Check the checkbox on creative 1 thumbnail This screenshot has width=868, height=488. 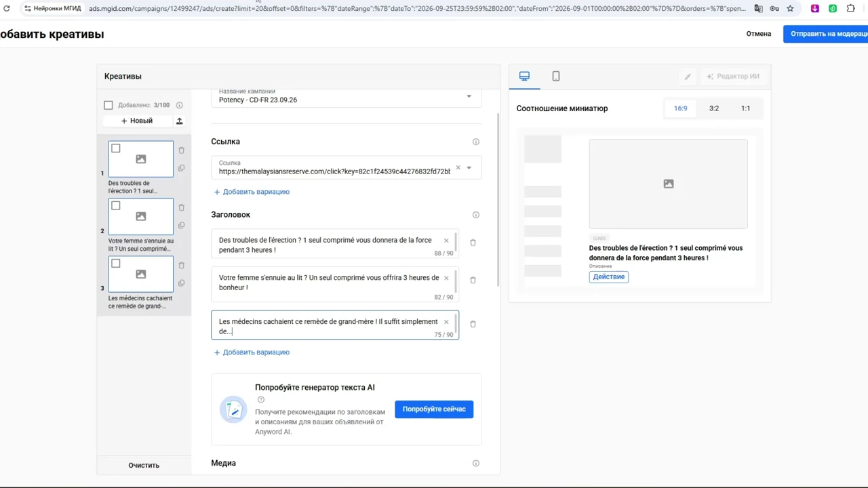tap(116, 148)
